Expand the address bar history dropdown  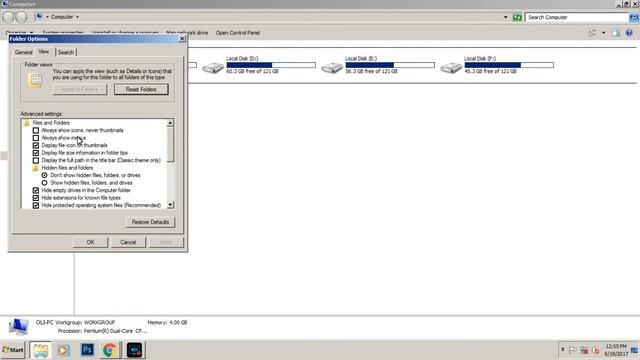click(x=506, y=17)
